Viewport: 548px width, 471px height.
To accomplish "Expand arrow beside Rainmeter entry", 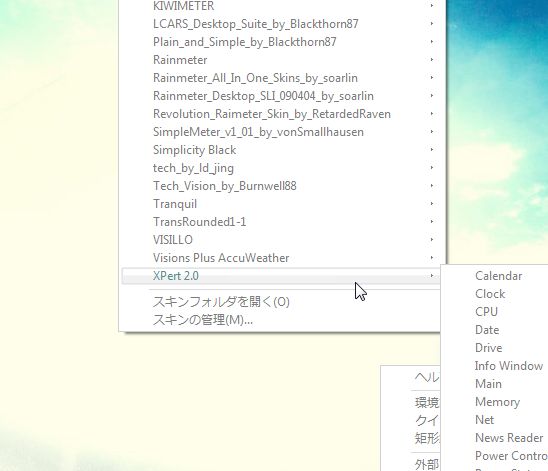I will 432,60.
